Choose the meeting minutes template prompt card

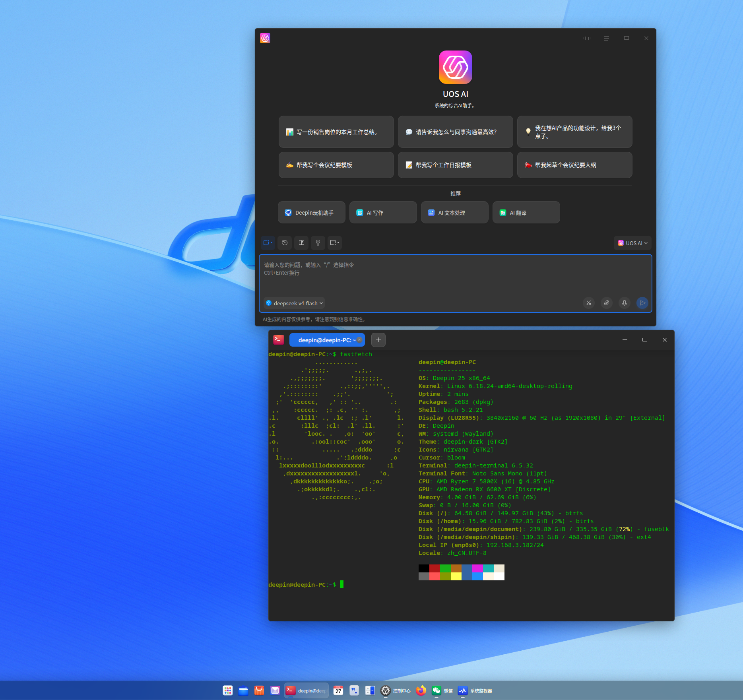(336, 165)
